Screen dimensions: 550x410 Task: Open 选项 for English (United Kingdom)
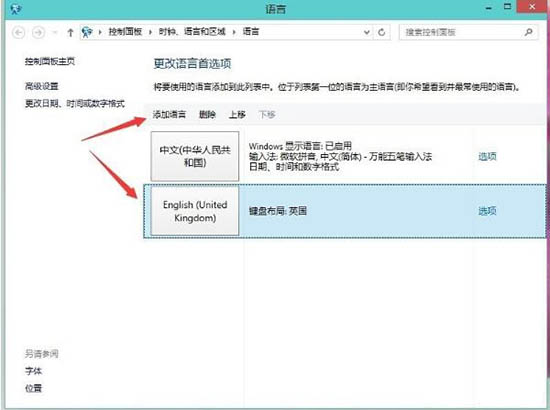pos(488,211)
